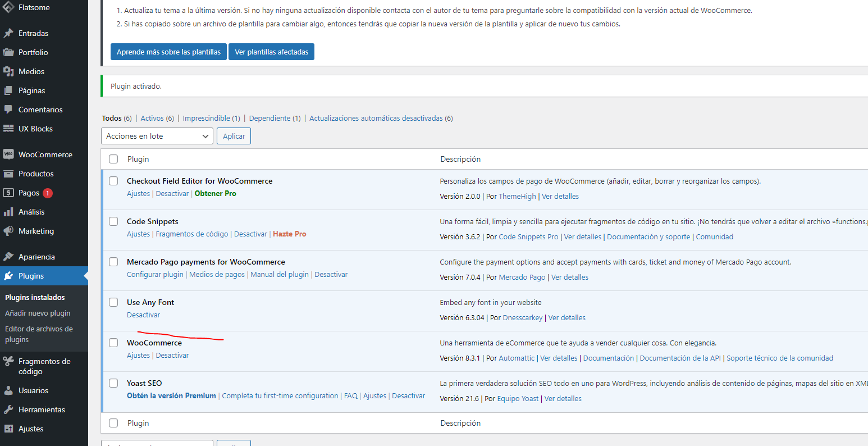Open Ver detalles for Mercado Pago plugin
The height and width of the screenshot is (446, 868).
(570, 277)
